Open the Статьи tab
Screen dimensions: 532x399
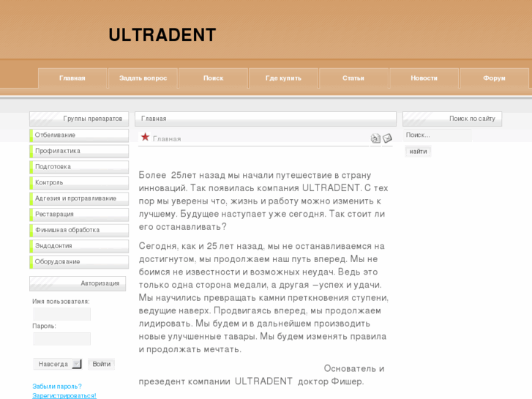pos(353,78)
